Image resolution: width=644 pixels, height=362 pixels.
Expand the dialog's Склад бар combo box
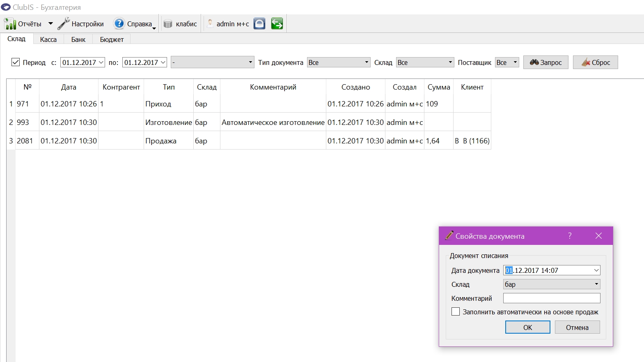click(552, 284)
